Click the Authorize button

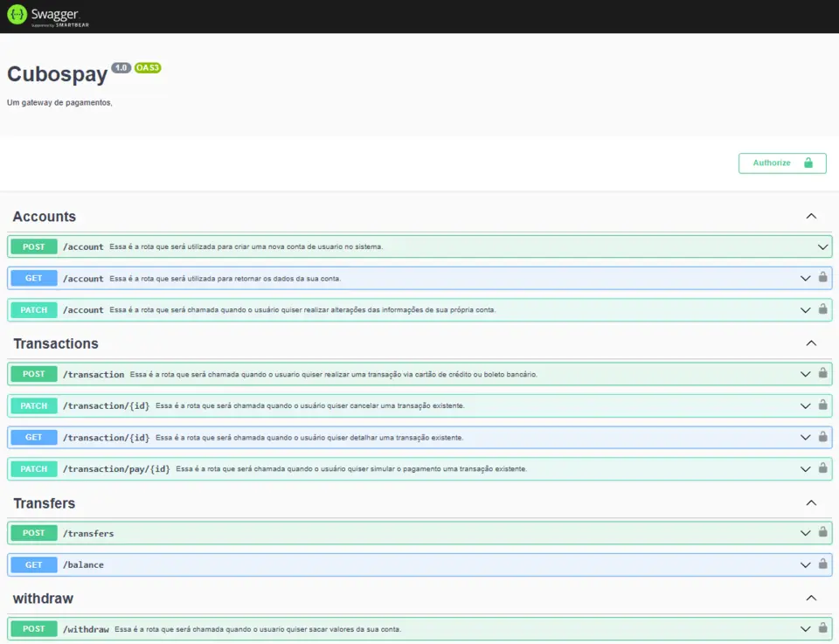pyautogui.click(x=781, y=163)
